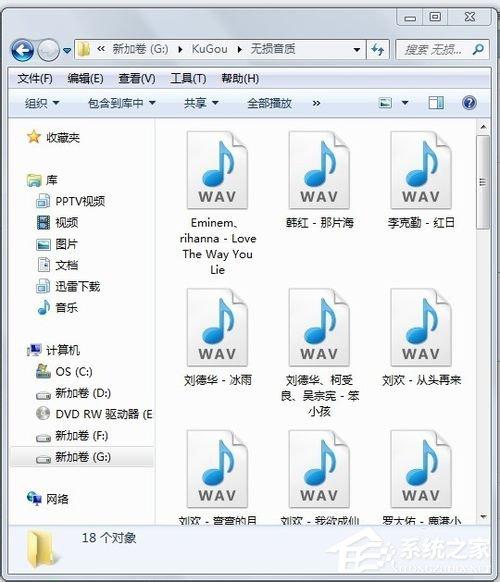500x582 pixels.
Task: Click the Refresh button beside address bar
Action: (378, 49)
